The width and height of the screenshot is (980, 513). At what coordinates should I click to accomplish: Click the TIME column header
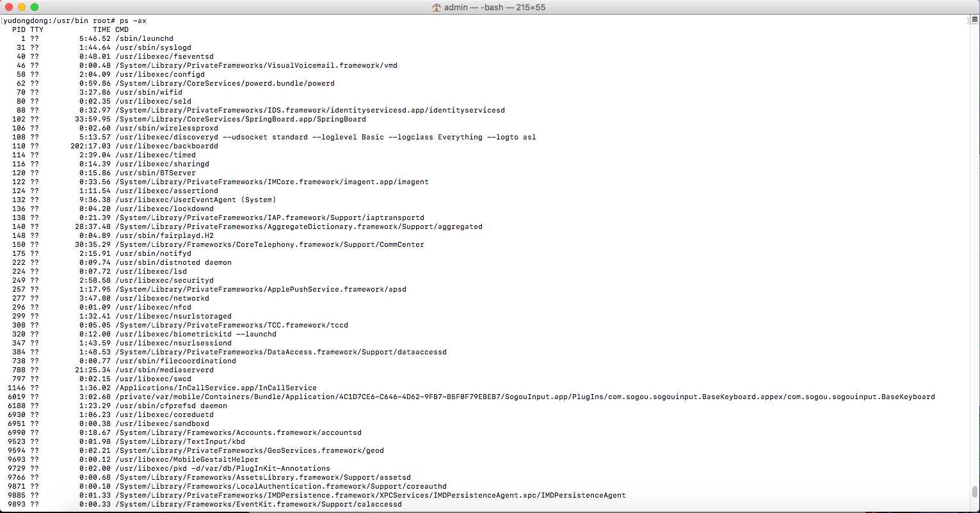coord(101,29)
